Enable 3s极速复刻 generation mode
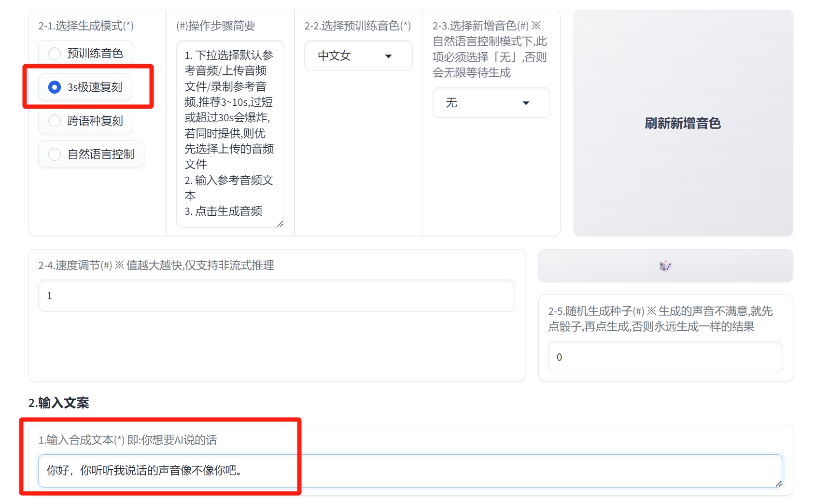Screen dimensions: 829x504 point(54,87)
